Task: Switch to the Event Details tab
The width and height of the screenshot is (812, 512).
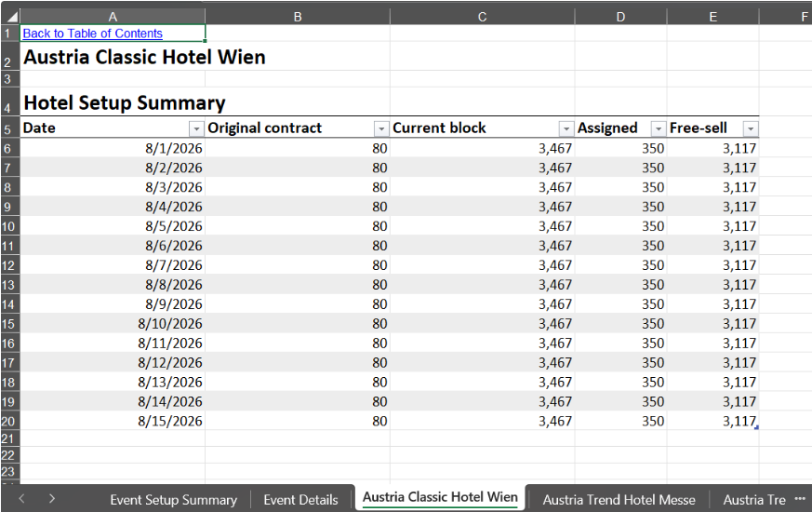Action: pos(300,500)
